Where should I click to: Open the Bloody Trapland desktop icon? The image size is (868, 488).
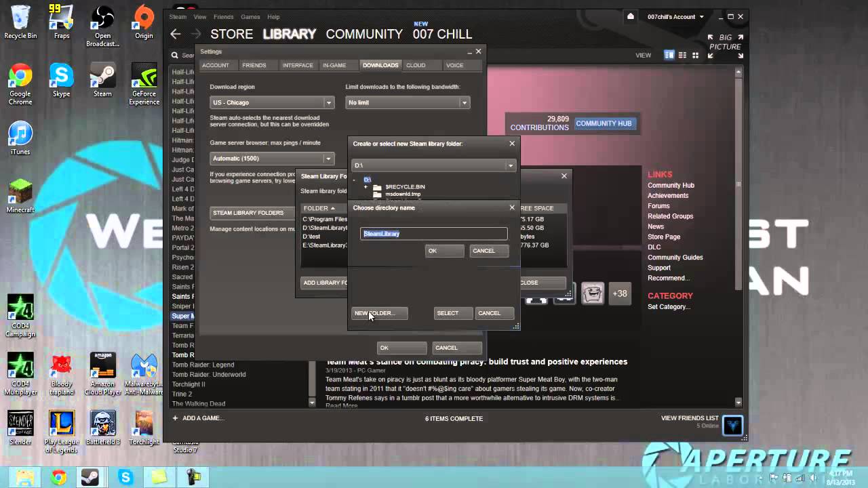62,374
